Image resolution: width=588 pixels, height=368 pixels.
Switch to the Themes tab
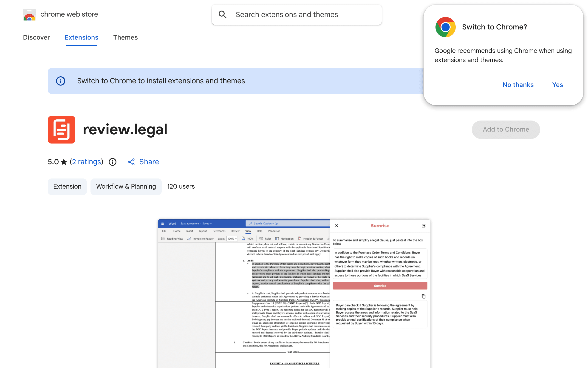(x=125, y=37)
